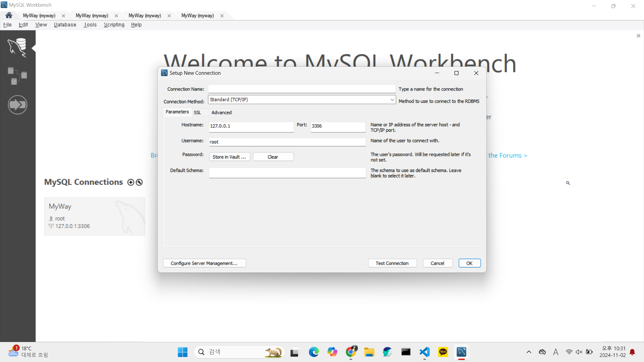Viewport: 644px width, 362px height.
Task: Click the Connection Name input field
Action: click(302, 89)
